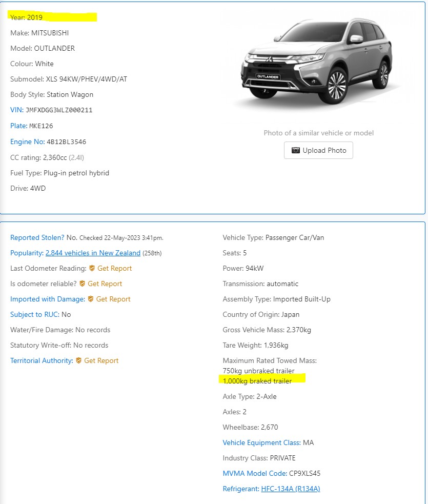Open 2,844 vehicles in New Zealand link

coord(93,253)
